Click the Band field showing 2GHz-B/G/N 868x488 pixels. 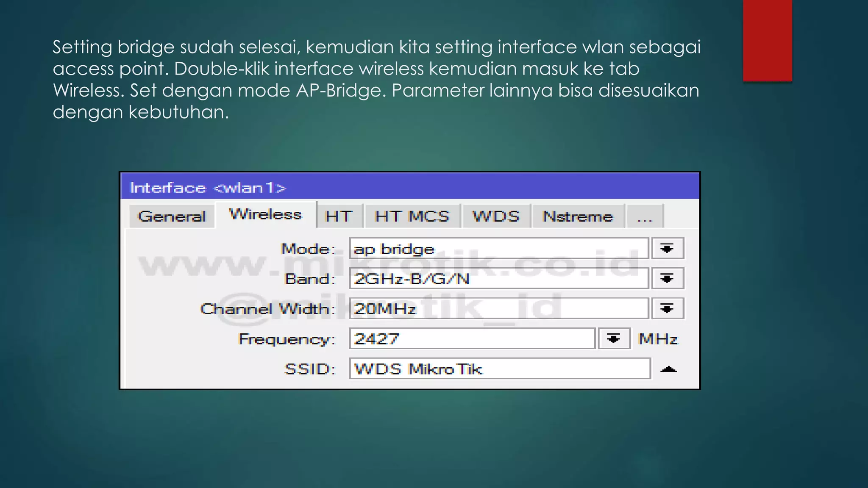(499, 278)
